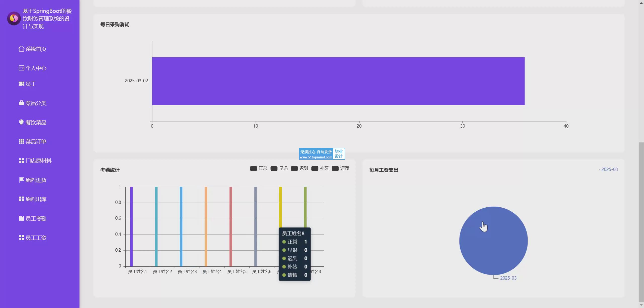This screenshot has height=308, width=644.
Task: Click the card icon beside 个人中心
Action: click(x=21, y=68)
